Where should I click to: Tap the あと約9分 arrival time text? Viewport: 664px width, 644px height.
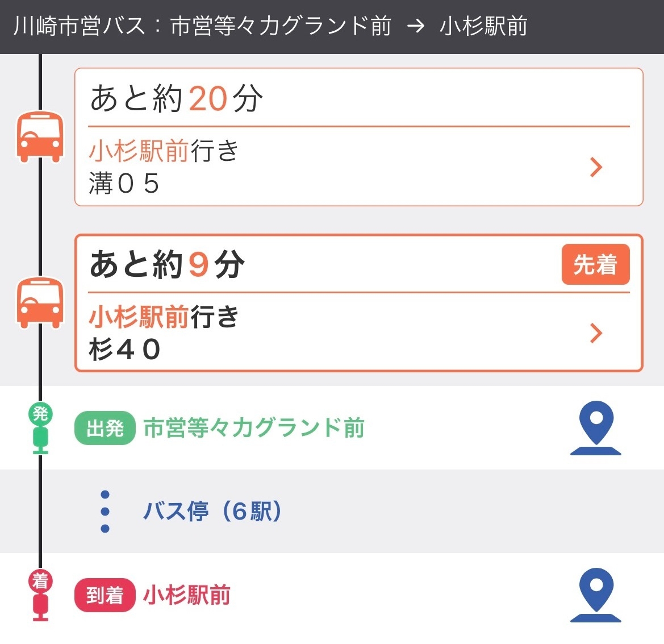[168, 265]
